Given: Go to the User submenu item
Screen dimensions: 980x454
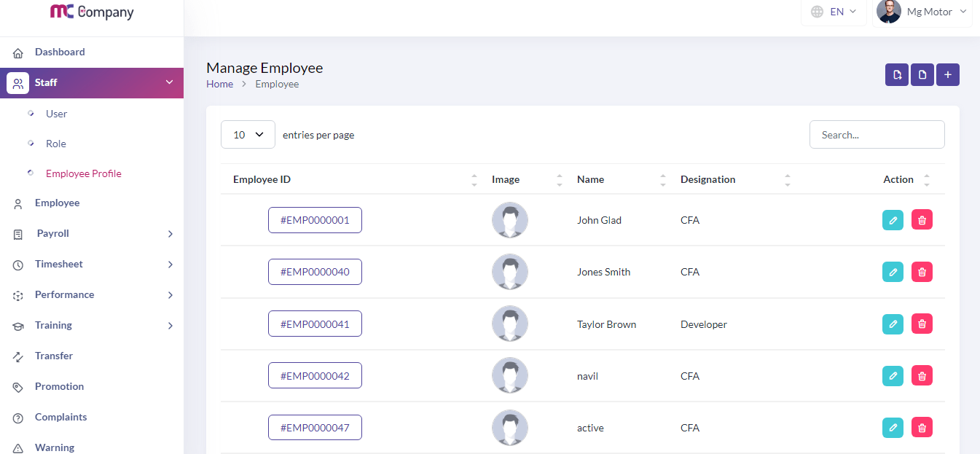Looking at the screenshot, I should (x=56, y=114).
